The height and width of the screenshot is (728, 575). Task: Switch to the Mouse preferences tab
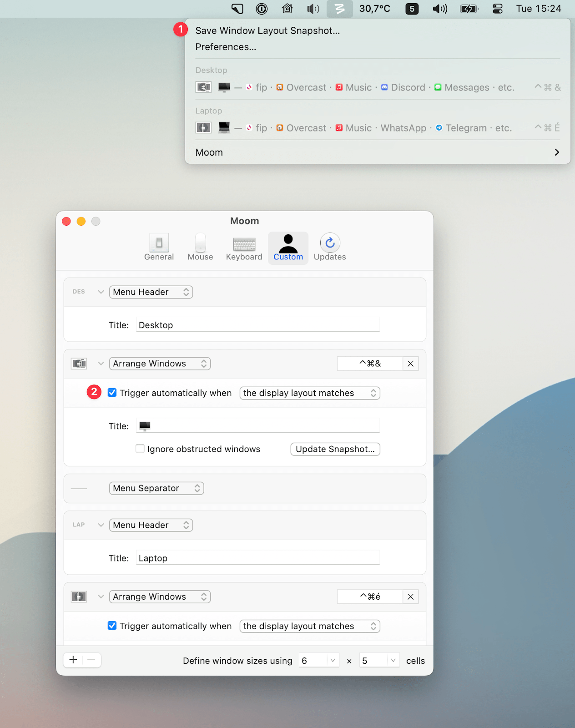click(200, 247)
